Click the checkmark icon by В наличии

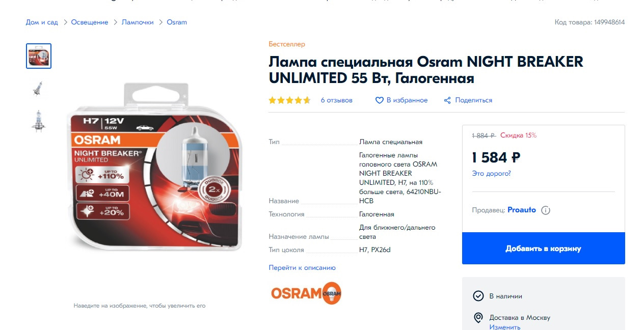[x=478, y=296]
